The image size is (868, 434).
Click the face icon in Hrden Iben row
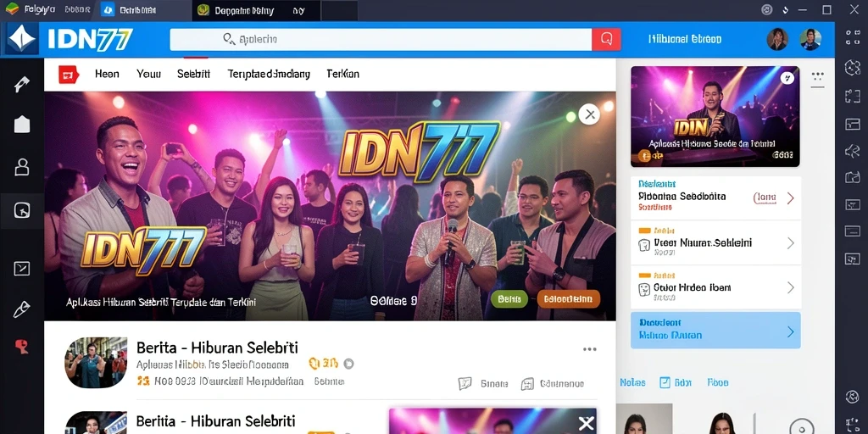[644, 289]
